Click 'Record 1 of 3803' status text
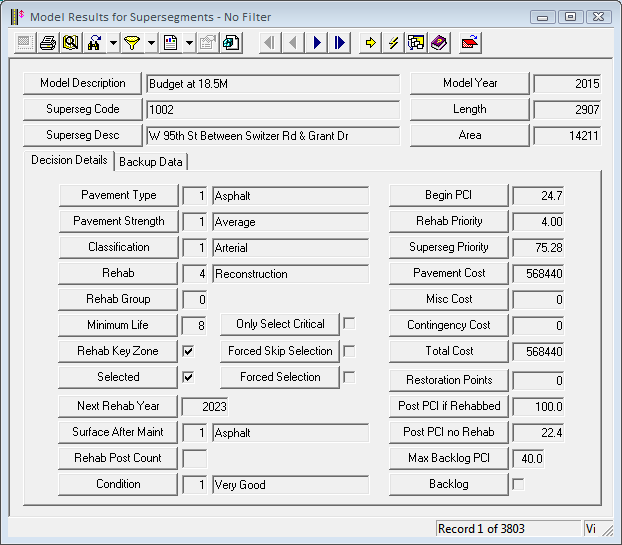This screenshot has height=545, width=622. (x=481, y=529)
